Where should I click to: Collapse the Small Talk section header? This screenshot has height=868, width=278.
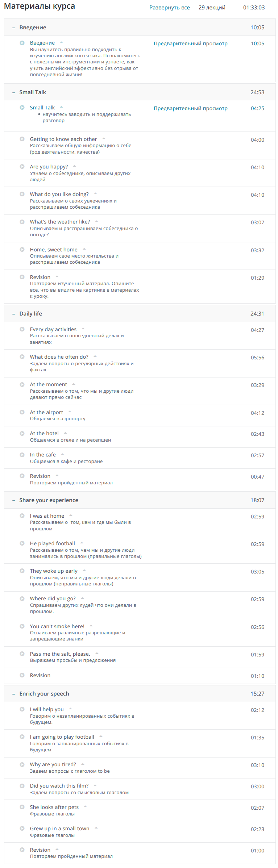point(14,92)
